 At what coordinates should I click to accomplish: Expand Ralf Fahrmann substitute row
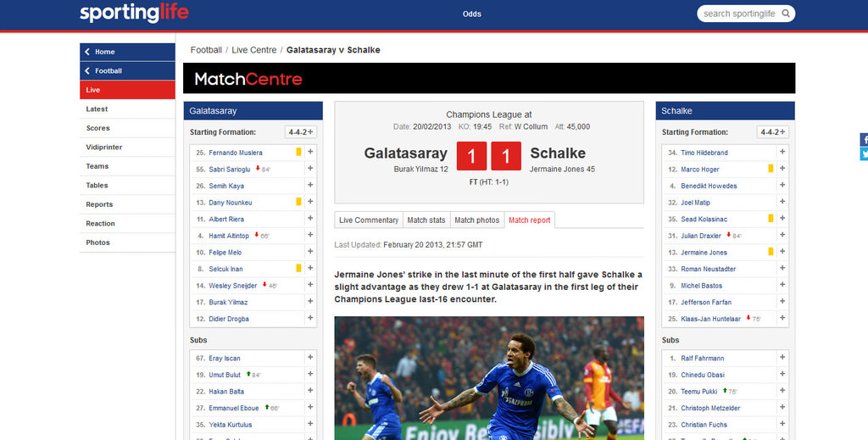point(782,358)
